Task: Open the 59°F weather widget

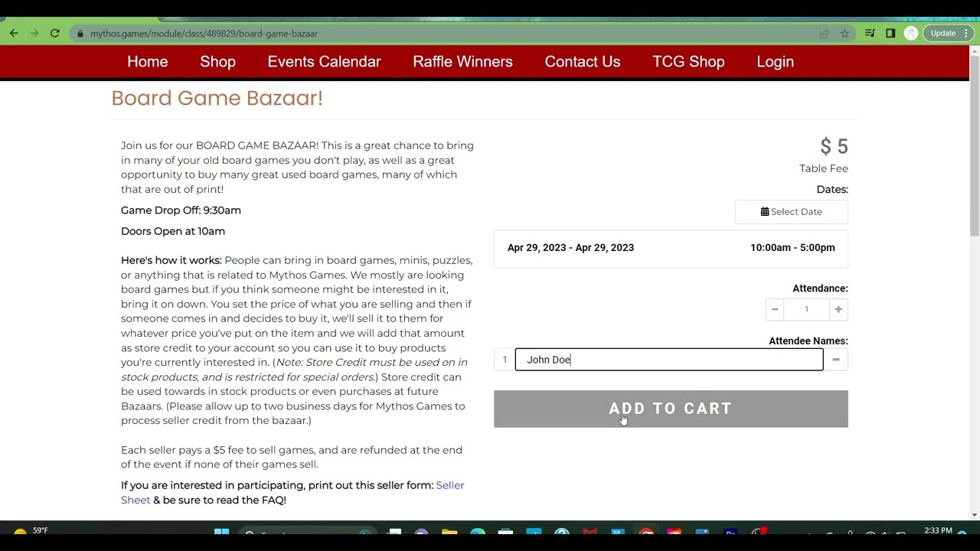Action: tap(31, 531)
